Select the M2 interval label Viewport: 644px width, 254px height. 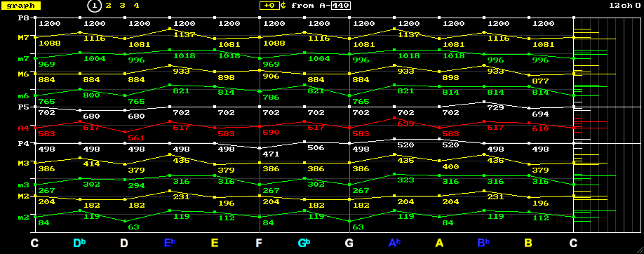click(x=23, y=196)
